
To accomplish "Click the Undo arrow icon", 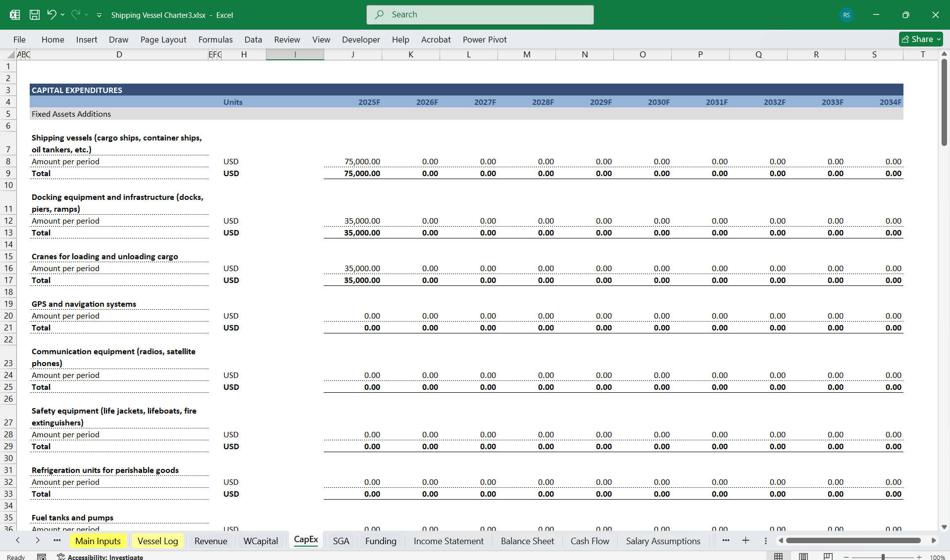I will click(51, 15).
